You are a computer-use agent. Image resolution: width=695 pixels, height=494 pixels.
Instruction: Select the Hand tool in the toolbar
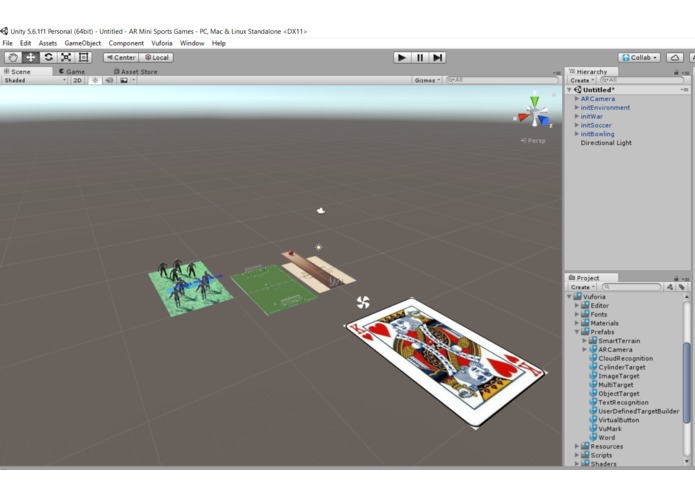click(x=13, y=57)
